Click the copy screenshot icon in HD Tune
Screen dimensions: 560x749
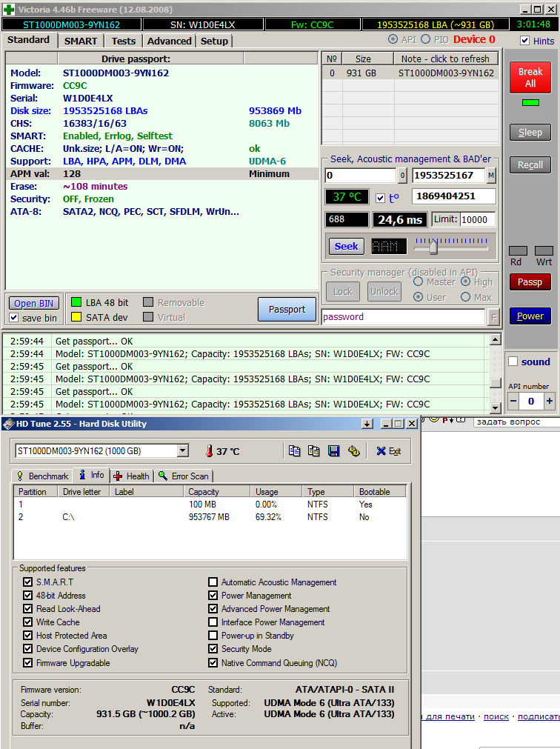click(314, 450)
